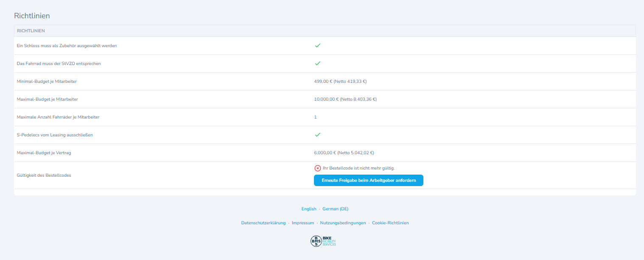The height and width of the screenshot is (260, 644).
Task: Click the 'Maximal-Budget je Vertrag' label
Action: pyautogui.click(x=44, y=153)
